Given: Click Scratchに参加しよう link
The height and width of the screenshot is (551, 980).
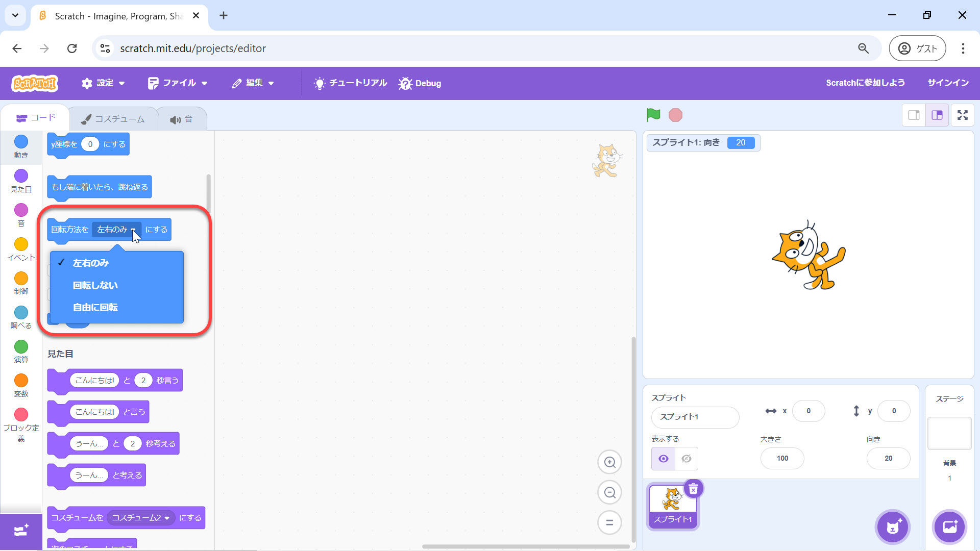Looking at the screenshot, I should [x=865, y=83].
